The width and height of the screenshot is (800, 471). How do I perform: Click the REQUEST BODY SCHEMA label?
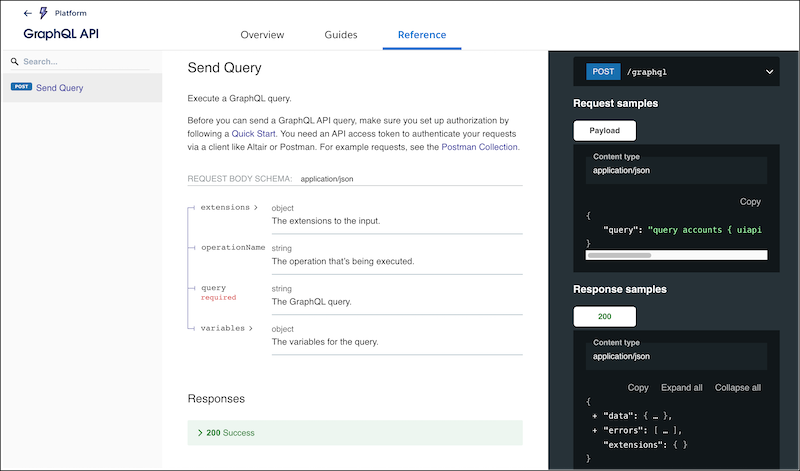tap(240, 179)
